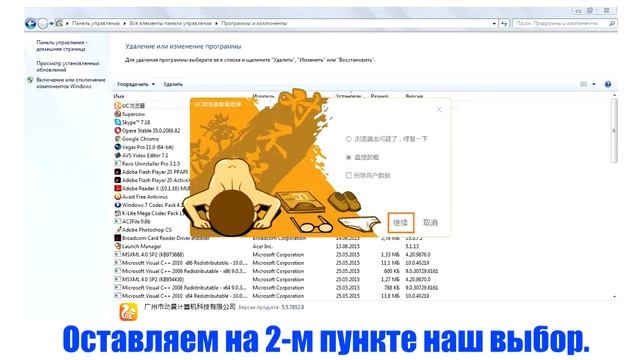This screenshot has width=640, height=360.
Task: Select Adobe Flash Player 20 ActiveX
Action: [151, 180]
